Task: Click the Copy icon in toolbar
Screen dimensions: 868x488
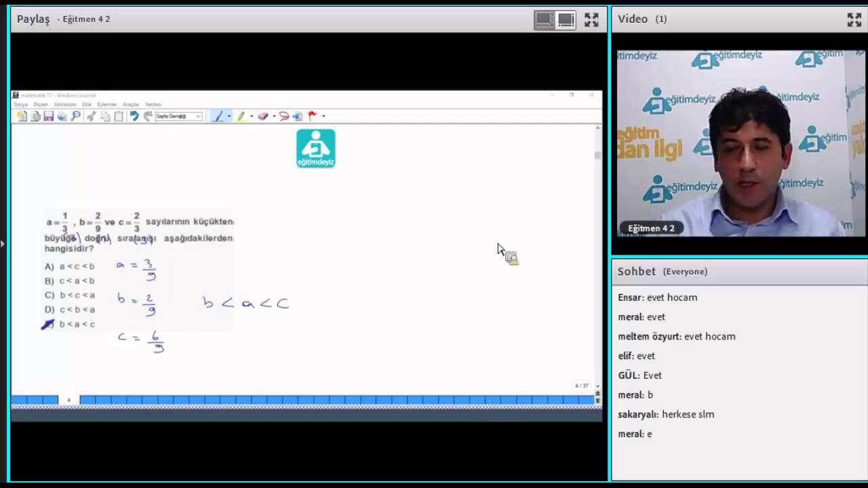Action: click(105, 117)
